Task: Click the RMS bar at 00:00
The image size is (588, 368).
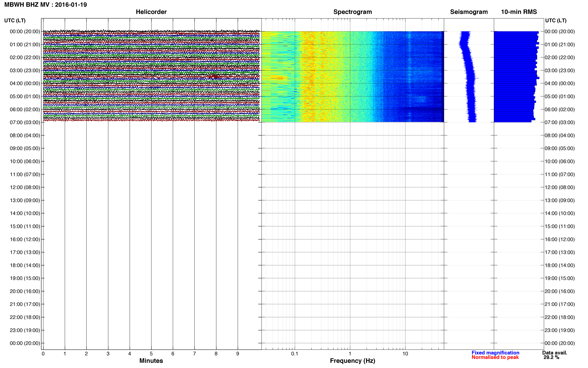Action: coord(516,32)
